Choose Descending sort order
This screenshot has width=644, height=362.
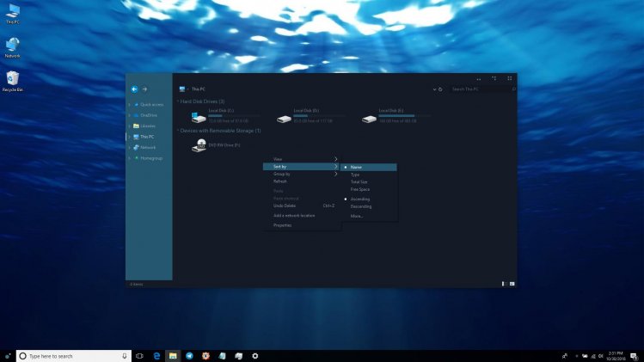click(x=361, y=206)
